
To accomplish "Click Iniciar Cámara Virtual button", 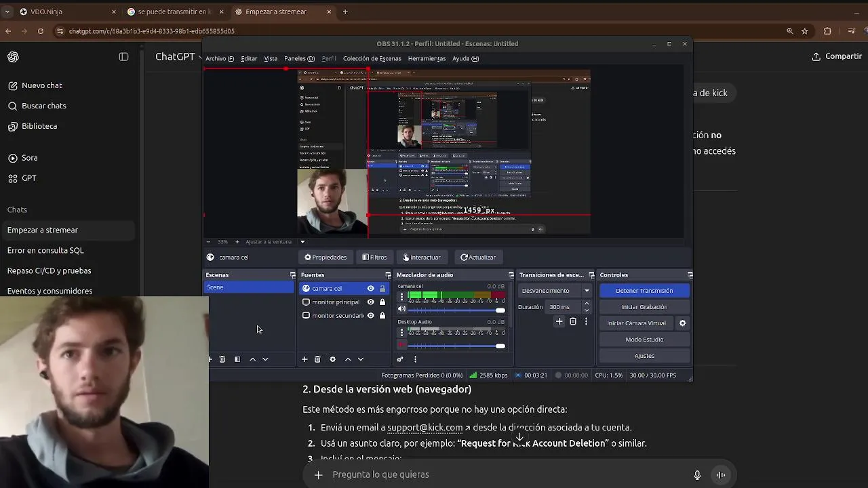I will [x=636, y=323].
